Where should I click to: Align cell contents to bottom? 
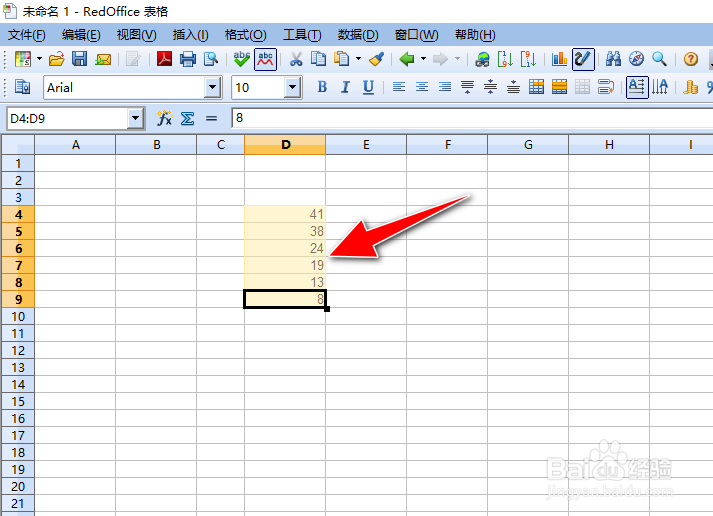tap(513, 86)
